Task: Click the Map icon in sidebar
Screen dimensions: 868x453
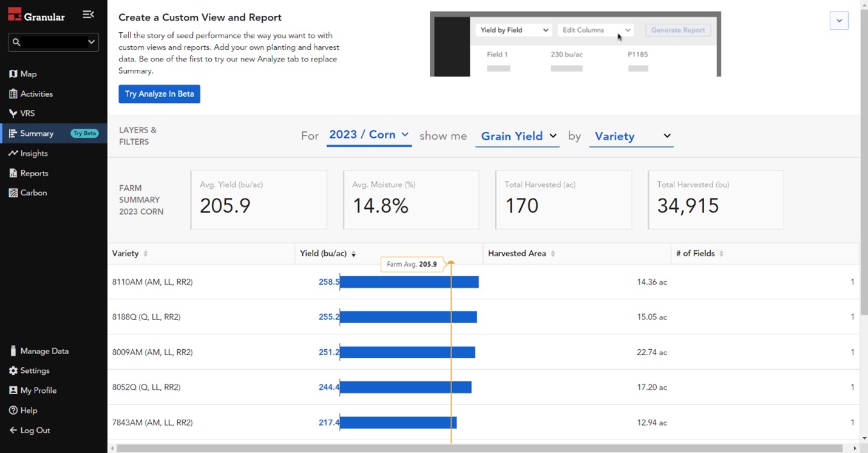Action: 13,74
